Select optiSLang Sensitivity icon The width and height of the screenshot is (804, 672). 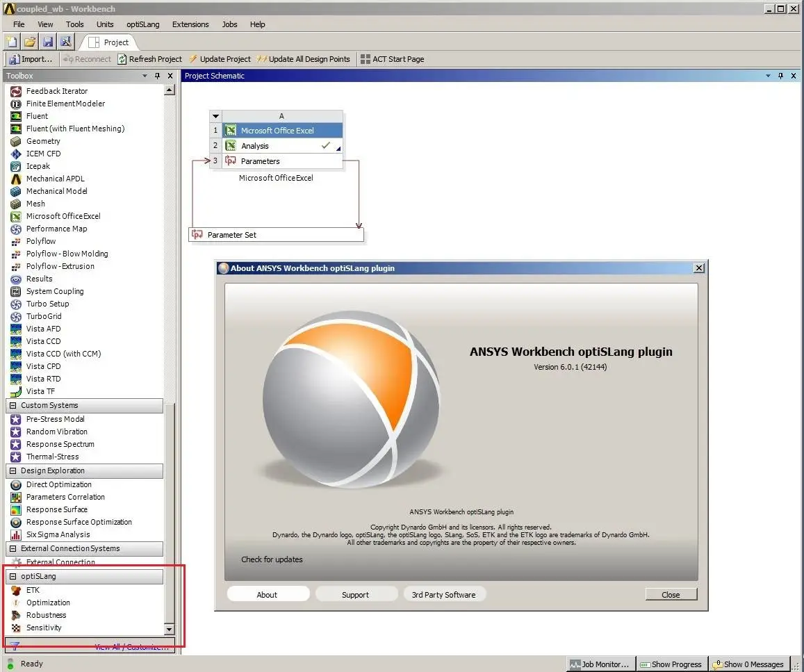pyautogui.click(x=16, y=628)
